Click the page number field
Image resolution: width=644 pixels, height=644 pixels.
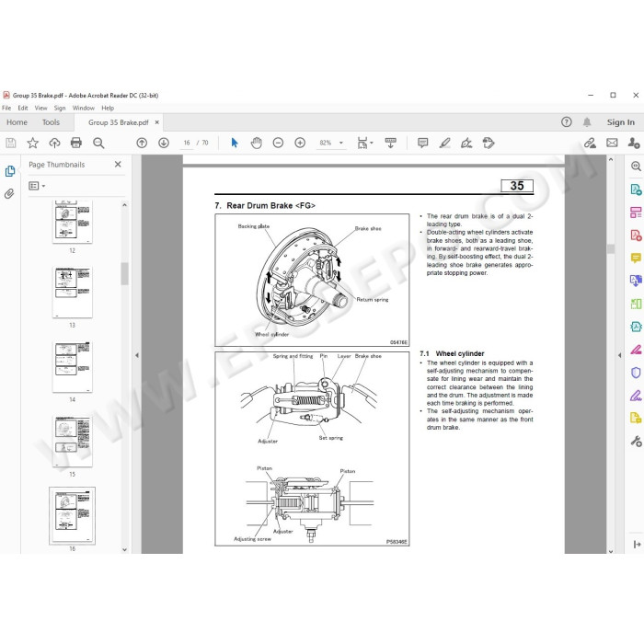pyautogui.click(x=187, y=143)
